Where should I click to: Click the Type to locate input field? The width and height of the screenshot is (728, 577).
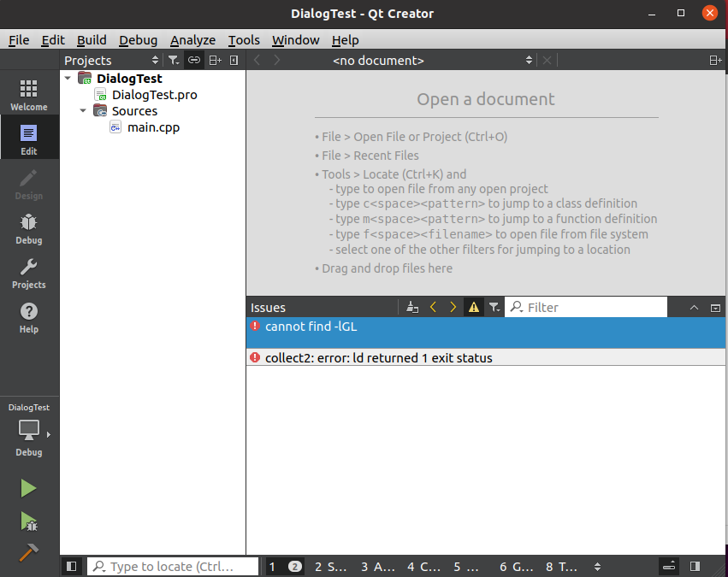point(171,566)
